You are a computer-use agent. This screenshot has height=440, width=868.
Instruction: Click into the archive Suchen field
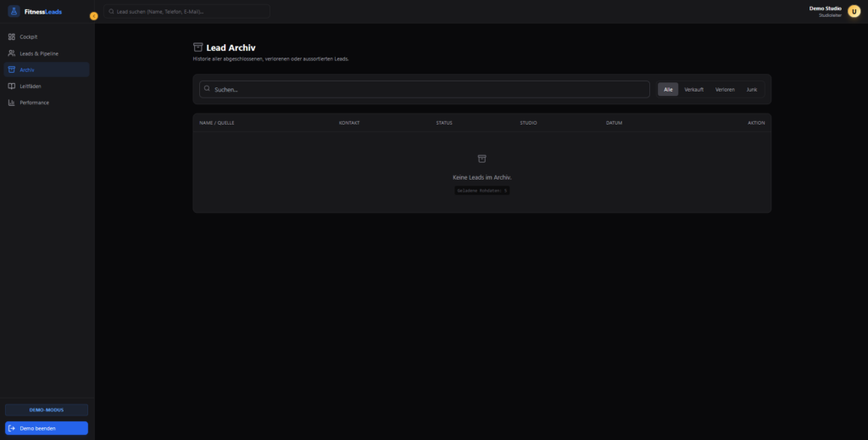(x=424, y=89)
